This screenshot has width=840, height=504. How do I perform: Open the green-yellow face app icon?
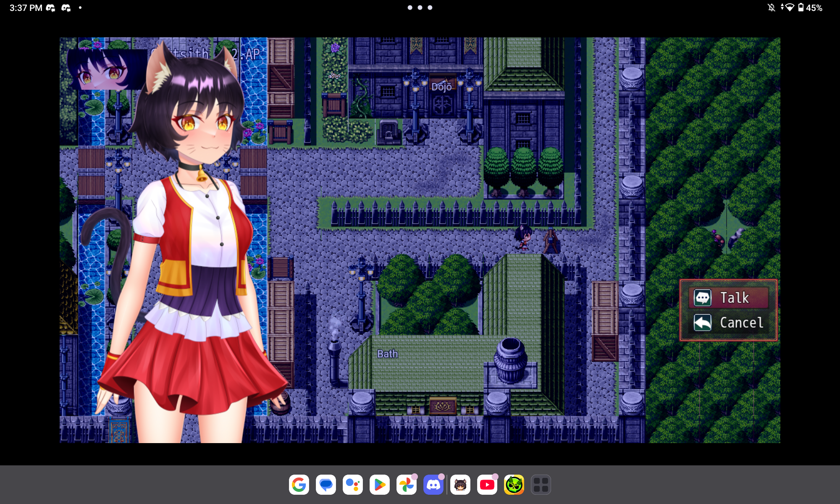click(514, 485)
